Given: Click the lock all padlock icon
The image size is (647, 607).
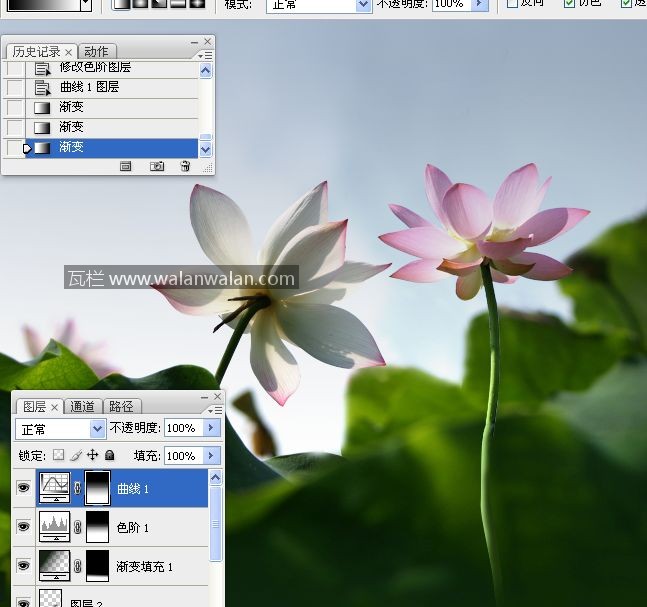Looking at the screenshot, I should pyautogui.click(x=110, y=455).
